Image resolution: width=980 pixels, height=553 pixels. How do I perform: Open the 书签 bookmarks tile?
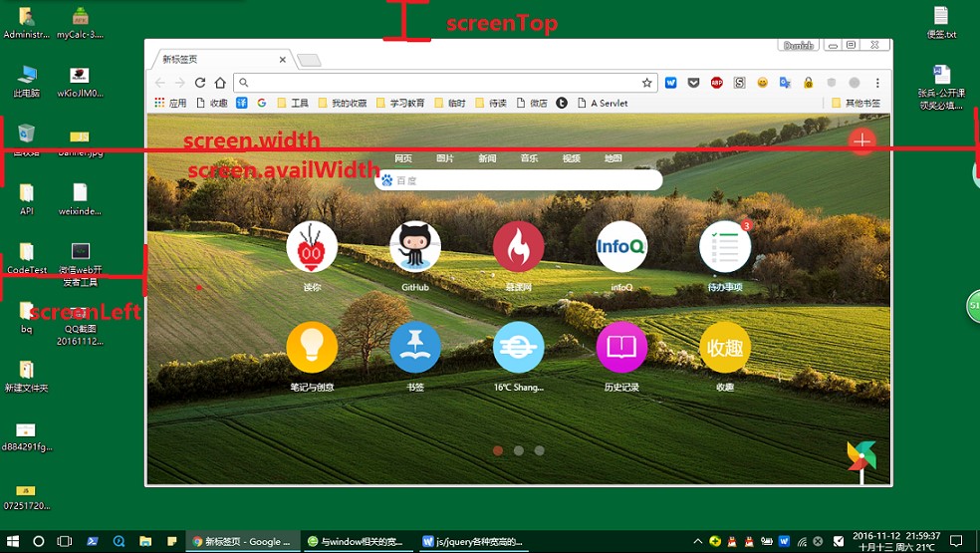(x=415, y=347)
